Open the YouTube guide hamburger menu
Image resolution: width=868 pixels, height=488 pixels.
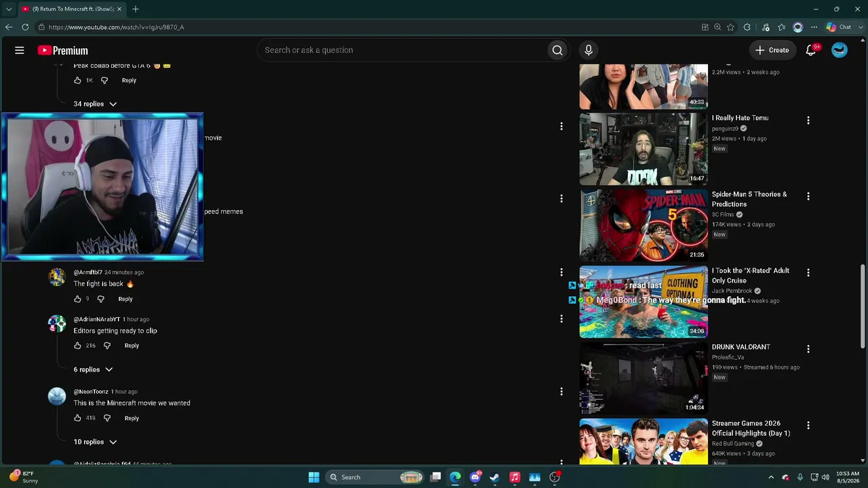20,50
